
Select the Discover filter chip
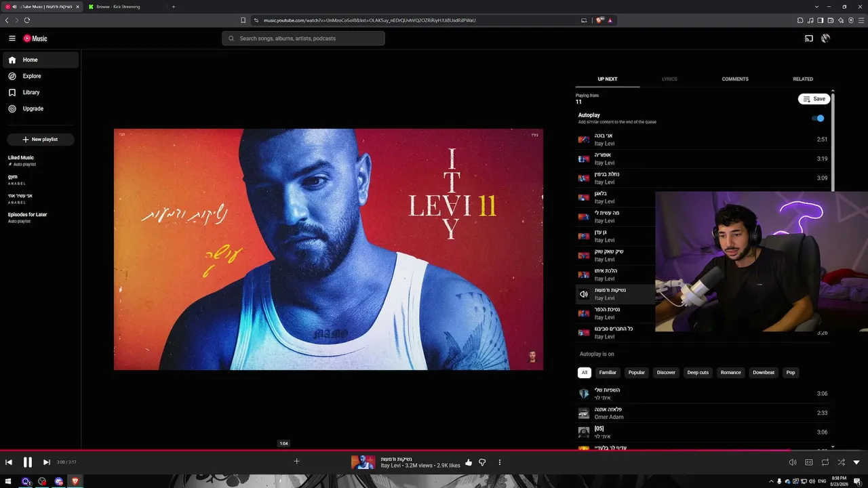[666, 372]
